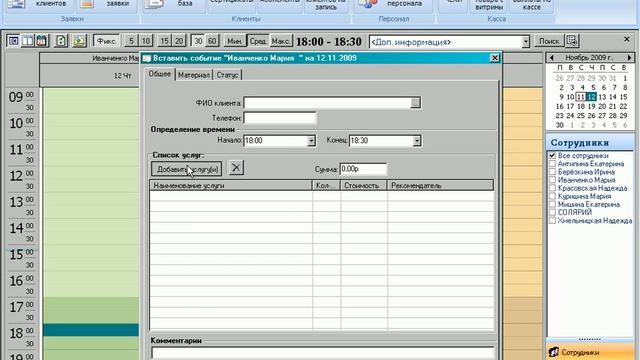Check the Хмельницкая Надежда checkbox
This screenshot has height=360, width=640.
(552, 220)
